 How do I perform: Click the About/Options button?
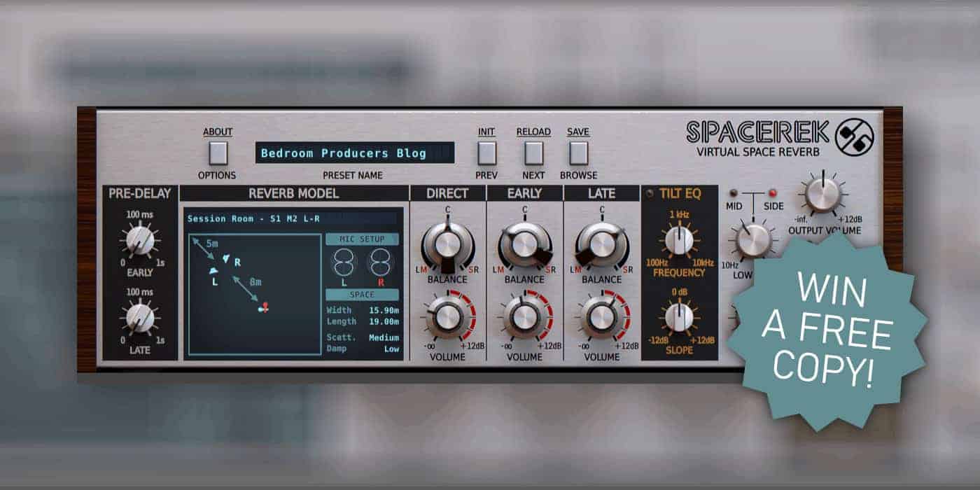(x=218, y=153)
